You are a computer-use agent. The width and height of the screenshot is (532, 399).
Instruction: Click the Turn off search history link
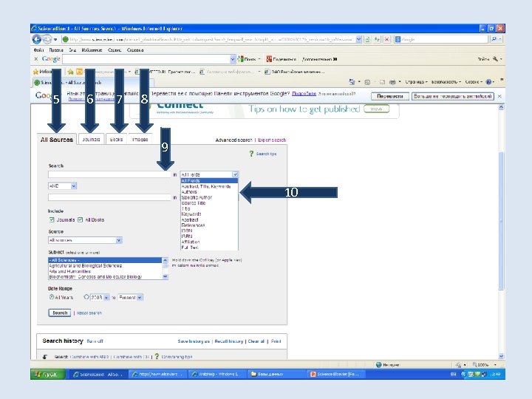(95, 341)
